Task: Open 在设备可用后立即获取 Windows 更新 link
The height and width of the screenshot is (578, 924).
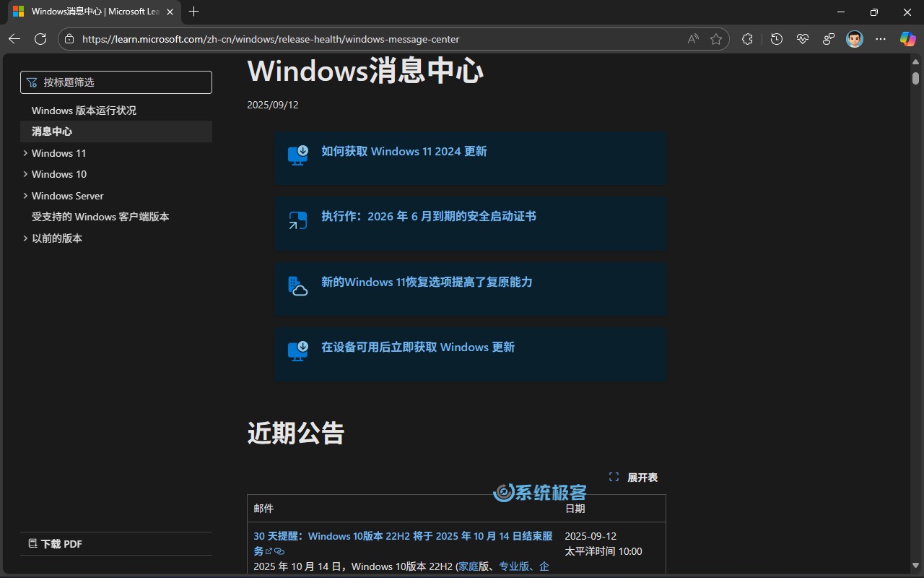Action: coord(418,347)
